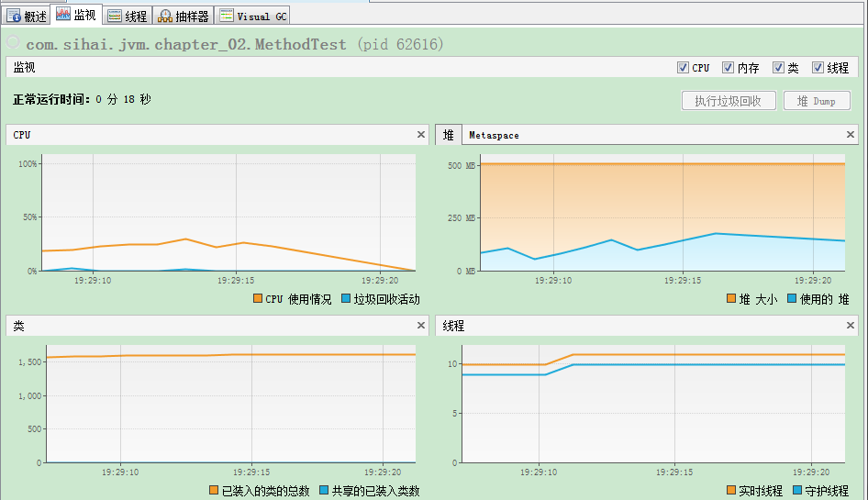Toggle the 内存 checkbox

(x=728, y=68)
